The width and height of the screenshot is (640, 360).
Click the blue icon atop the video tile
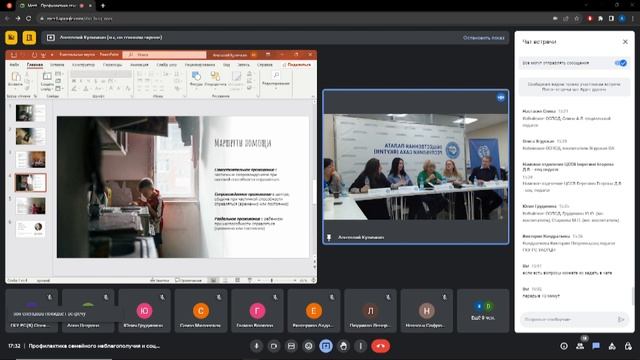pyautogui.click(x=500, y=98)
